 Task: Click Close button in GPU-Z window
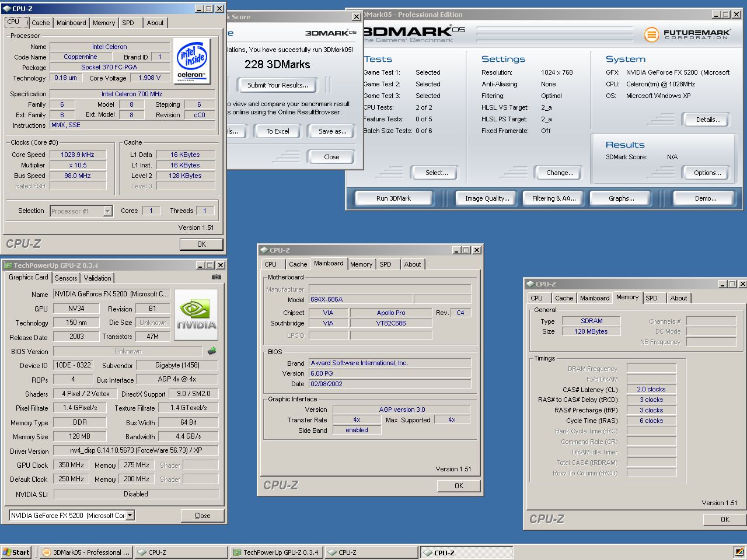[x=203, y=516]
